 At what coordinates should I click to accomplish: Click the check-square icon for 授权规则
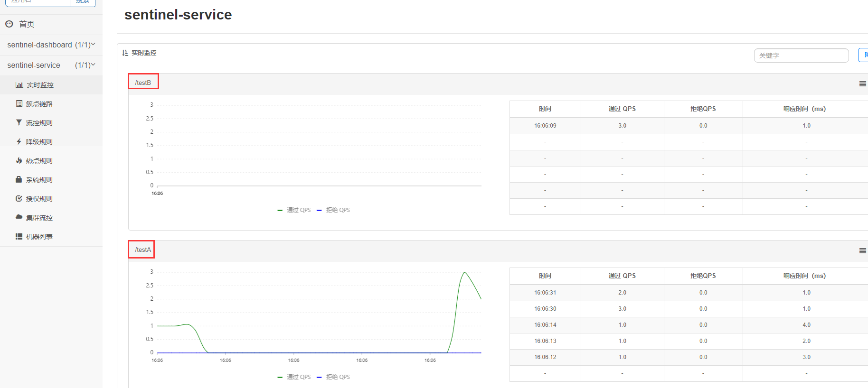[19, 198]
